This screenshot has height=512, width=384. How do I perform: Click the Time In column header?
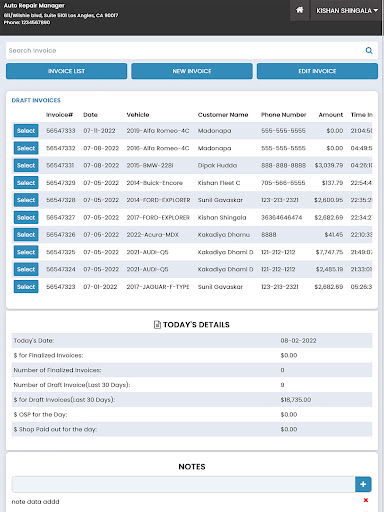pyautogui.click(x=361, y=115)
